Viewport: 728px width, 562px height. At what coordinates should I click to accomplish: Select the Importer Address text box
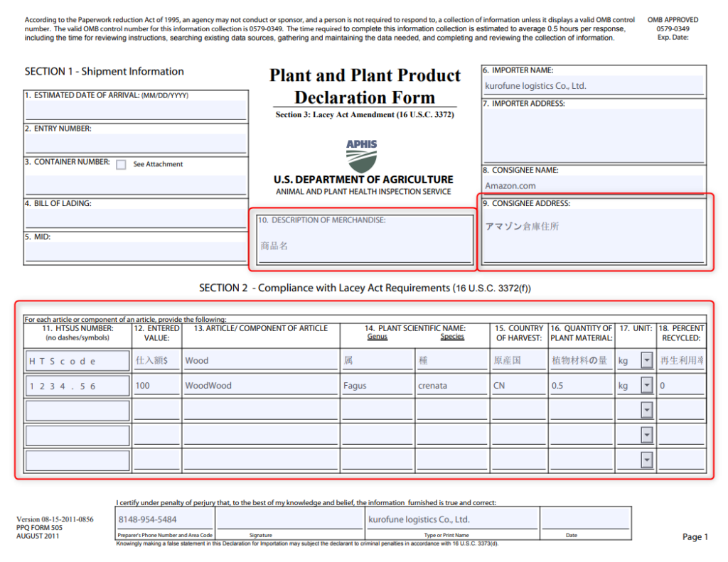click(x=593, y=135)
